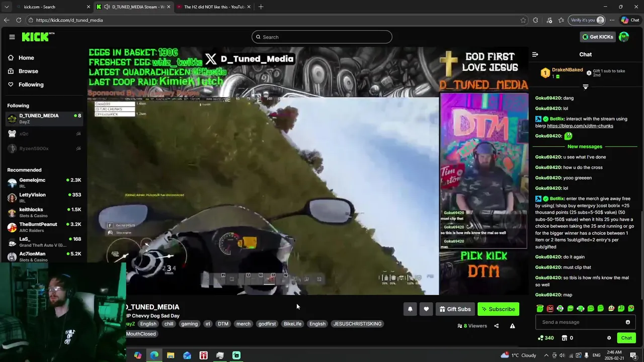Open the emoji picker in message box
Screen dimensions: 644x362
628,322
